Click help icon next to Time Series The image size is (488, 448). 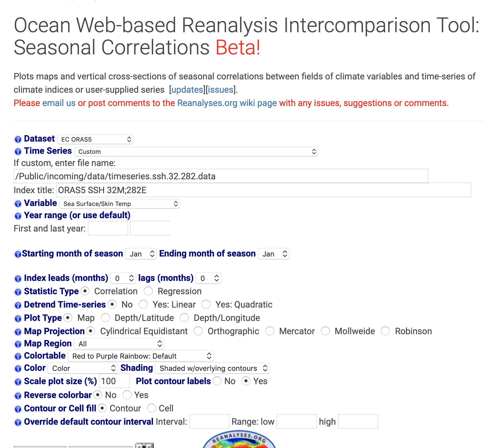[18, 151]
